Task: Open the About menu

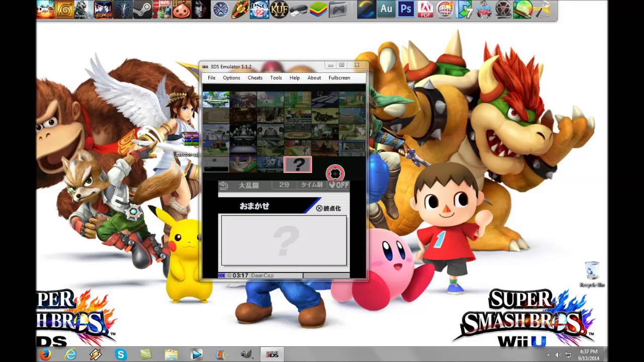Action: tap(314, 78)
